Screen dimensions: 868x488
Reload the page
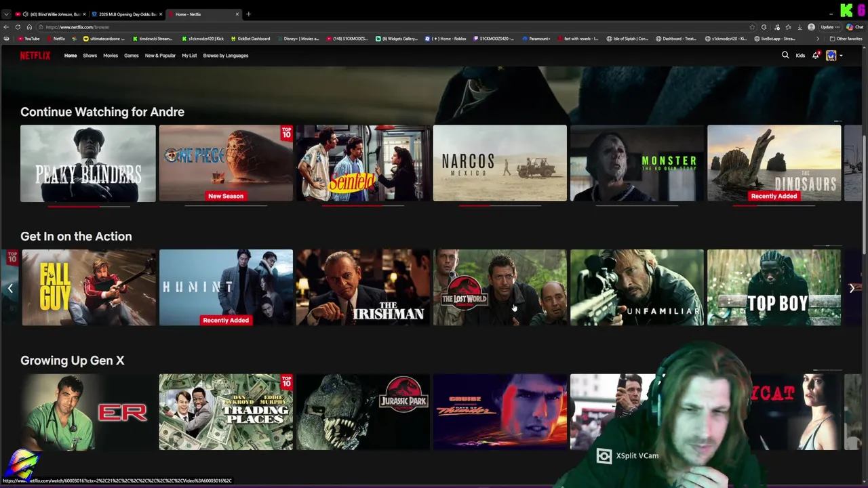click(x=18, y=27)
